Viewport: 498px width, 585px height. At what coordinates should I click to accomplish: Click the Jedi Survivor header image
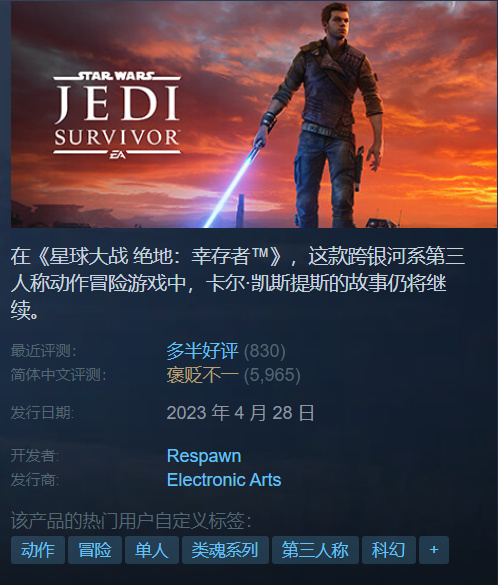(254, 114)
